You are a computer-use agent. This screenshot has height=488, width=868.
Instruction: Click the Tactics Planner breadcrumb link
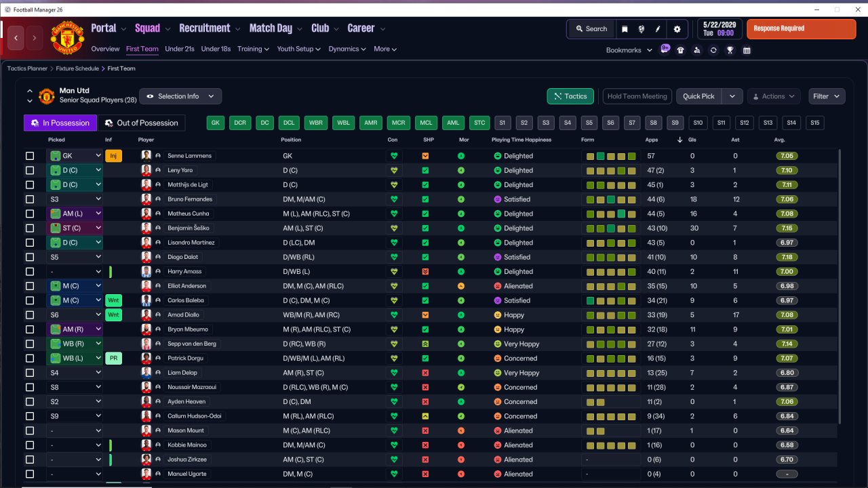pos(28,68)
